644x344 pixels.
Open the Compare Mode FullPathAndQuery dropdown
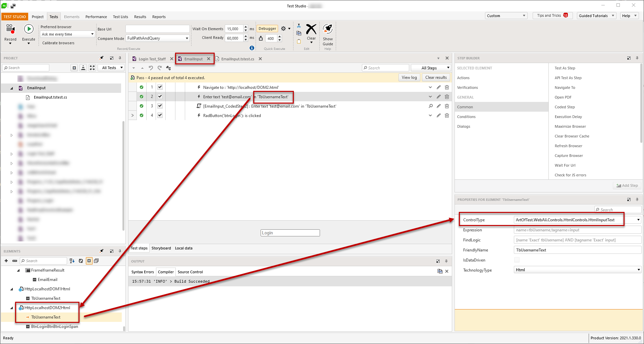pyautogui.click(x=187, y=39)
